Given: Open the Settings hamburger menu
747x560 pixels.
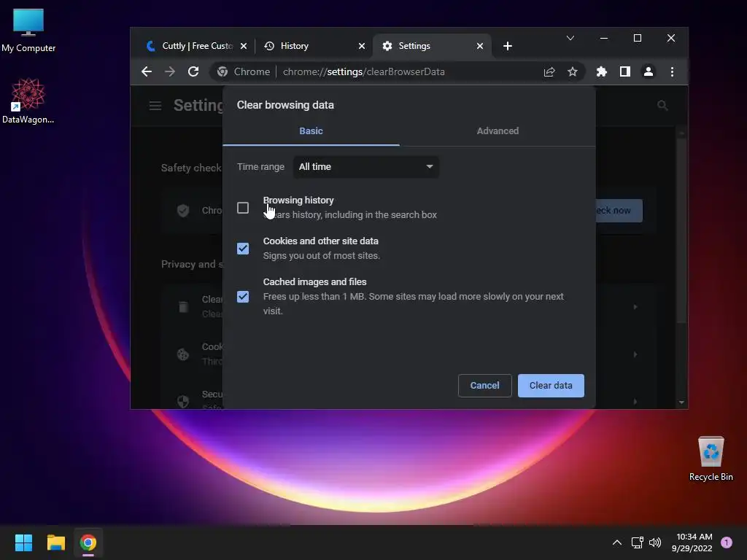Looking at the screenshot, I should [x=155, y=105].
